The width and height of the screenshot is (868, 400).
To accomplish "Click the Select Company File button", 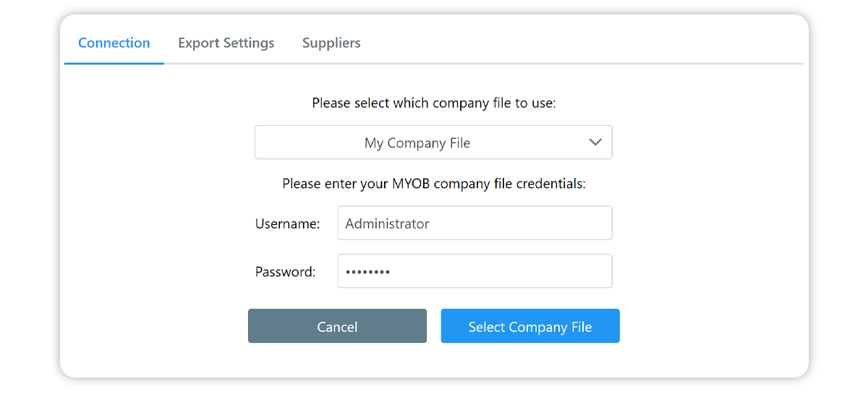I will pyautogui.click(x=530, y=326).
